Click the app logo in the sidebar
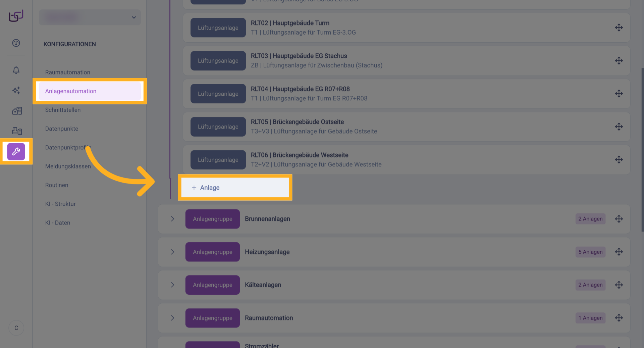Image resolution: width=644 pixels, height=348 pixels. point(16,16)
